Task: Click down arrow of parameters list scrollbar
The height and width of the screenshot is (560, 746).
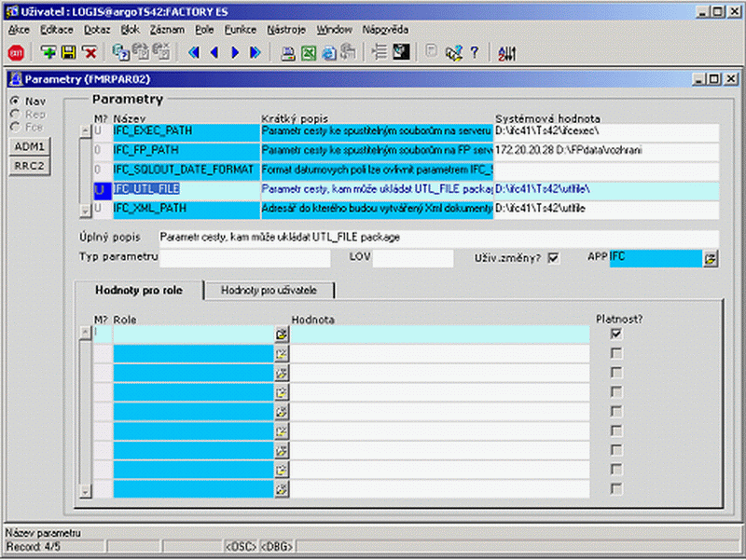Action: point(85,211)
